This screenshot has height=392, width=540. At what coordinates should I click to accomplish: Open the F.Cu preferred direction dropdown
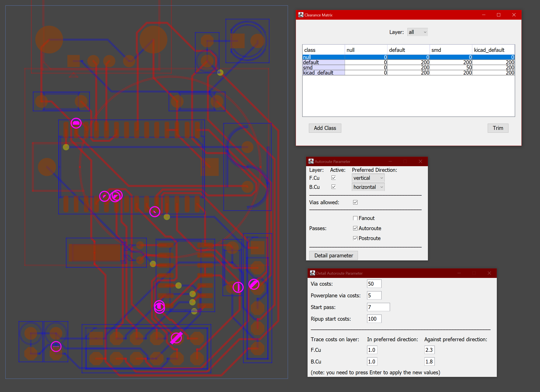click(368, 178)
